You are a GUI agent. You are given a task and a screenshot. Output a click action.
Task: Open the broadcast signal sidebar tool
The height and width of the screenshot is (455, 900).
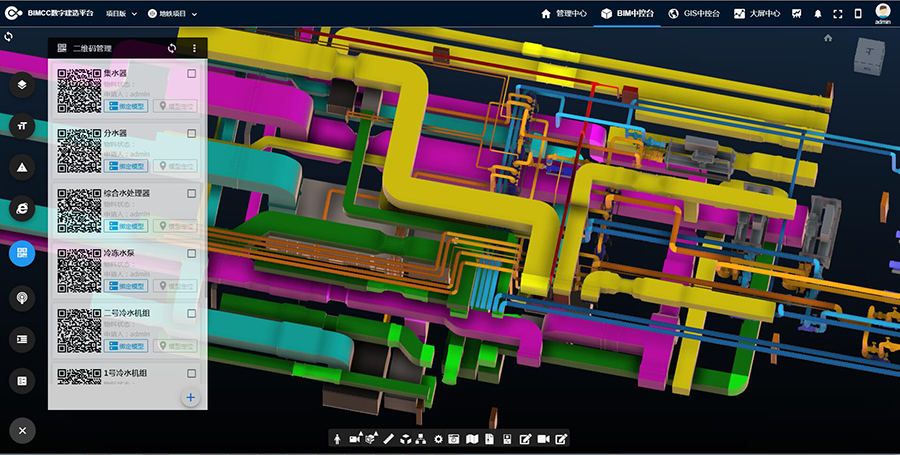pos(22,298)
